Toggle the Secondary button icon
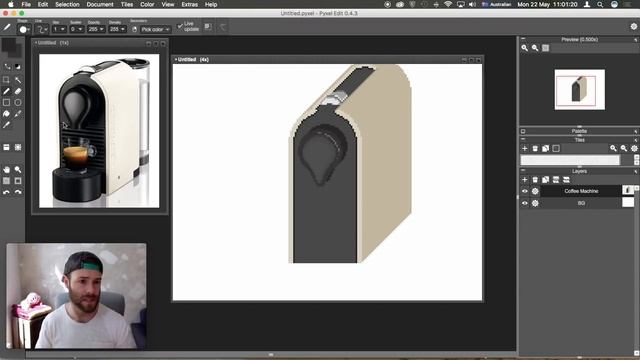Image resolution: width=640 pixels, height=360 pixels. (x=134, y=29)
